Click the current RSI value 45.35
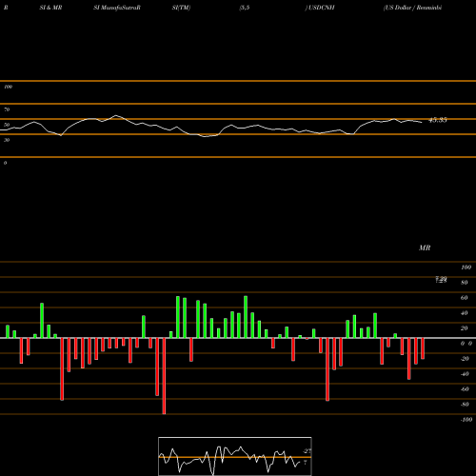 438,120
